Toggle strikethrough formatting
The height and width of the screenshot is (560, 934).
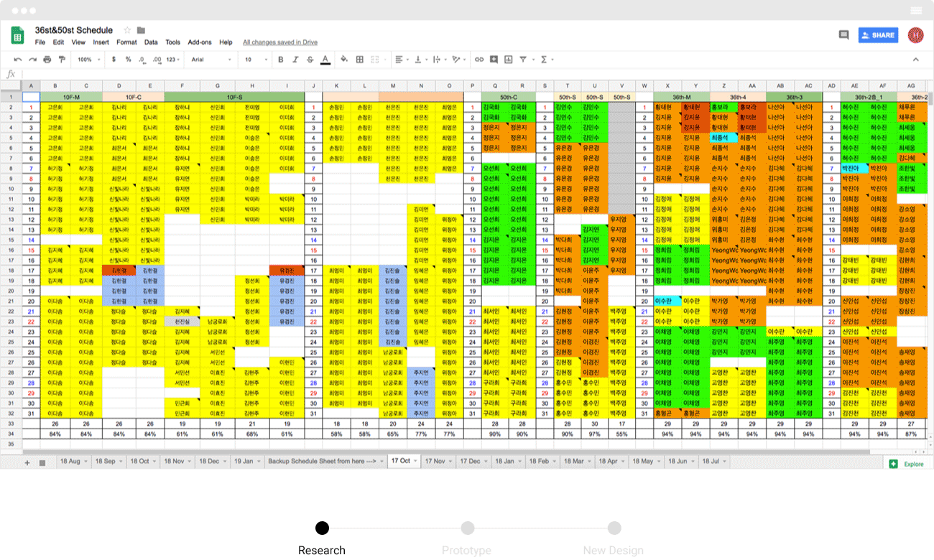[x=310, y=60]
